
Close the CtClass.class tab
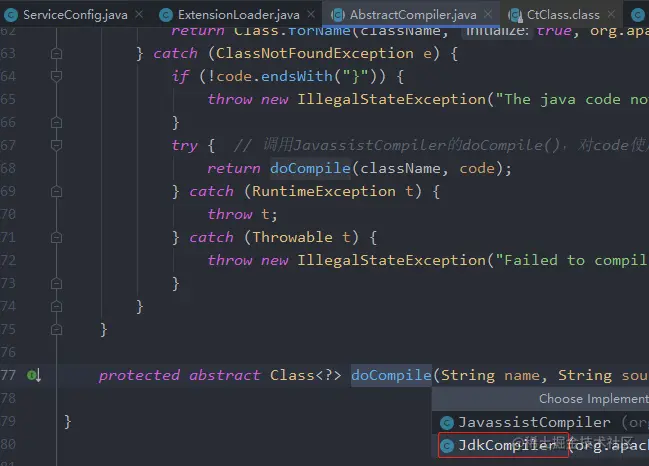(x=611, y=14)
